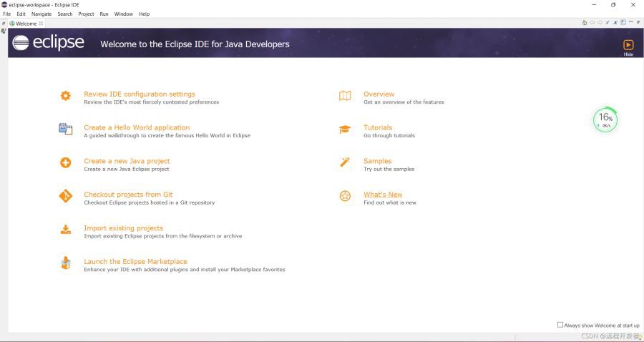644x342 pixels.
Task: Restore the Welcome view with top-right icon
Action: [x=638, y=22]
